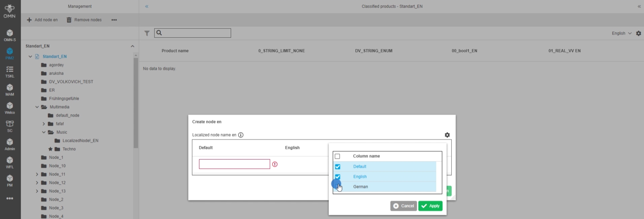Open the TSKL module icon
This screenshot has width=644, height=219.
(x=10, y=71)
